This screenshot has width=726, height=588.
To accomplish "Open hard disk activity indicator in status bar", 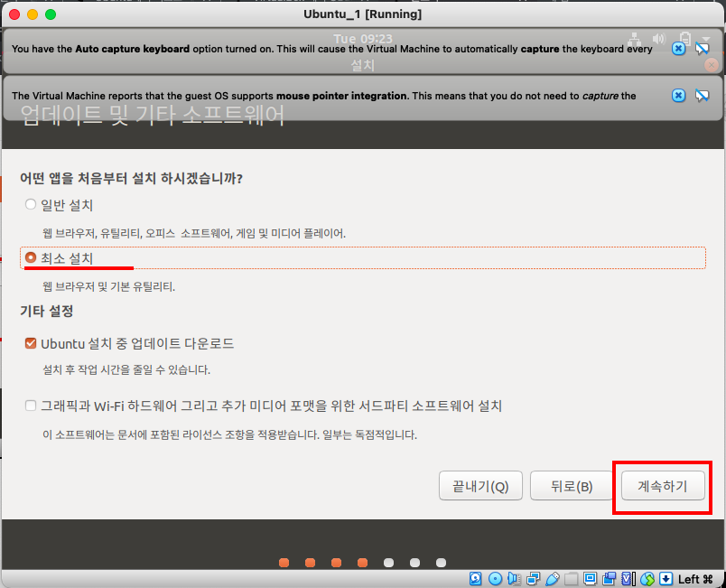I will coord(476,579).
